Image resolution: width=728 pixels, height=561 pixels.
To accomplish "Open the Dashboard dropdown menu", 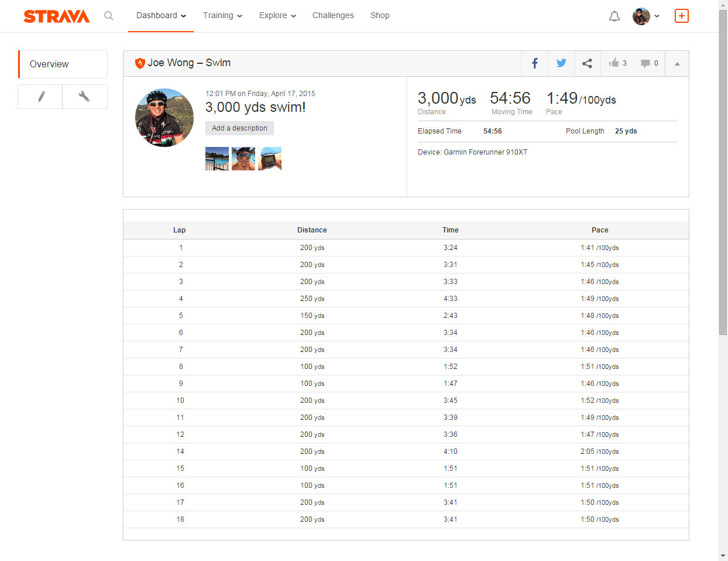I will click(161, 16).
